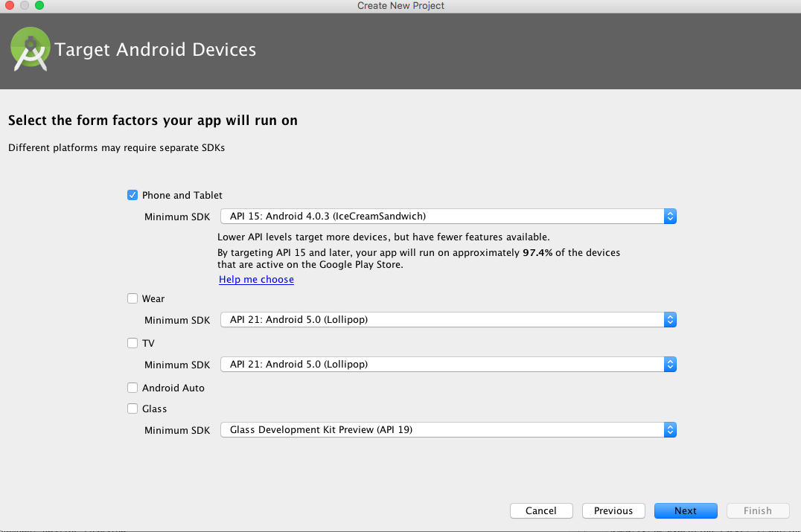This screenshot has height=532, width=801.
Task: Proceed by clicking the Next button
Action: (686, 511)
